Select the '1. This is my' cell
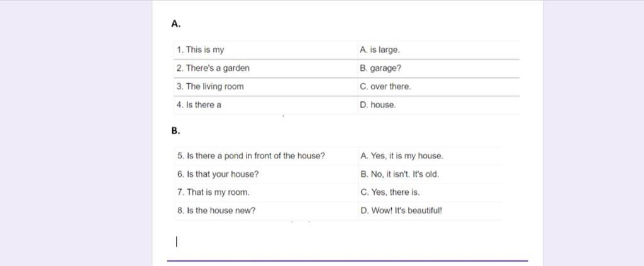This screenshot has width=644, height=266. [266, 50]
